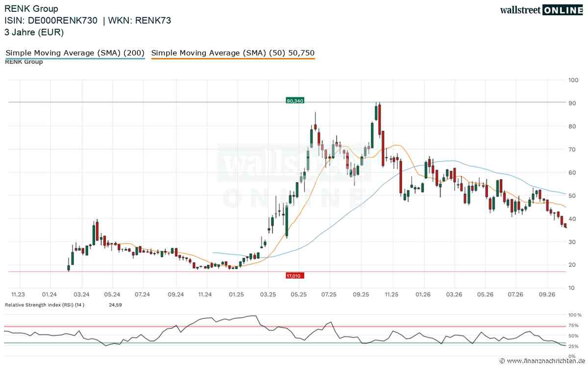
Task: Click the 05.25 date axis label
Action: (x=298, y=294)
